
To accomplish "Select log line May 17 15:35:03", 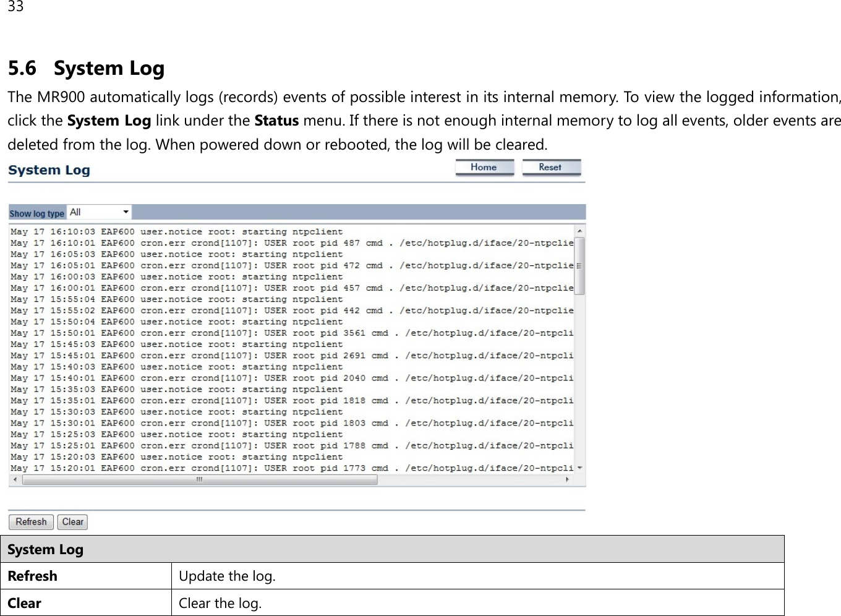I will click(x=176, y=390).
